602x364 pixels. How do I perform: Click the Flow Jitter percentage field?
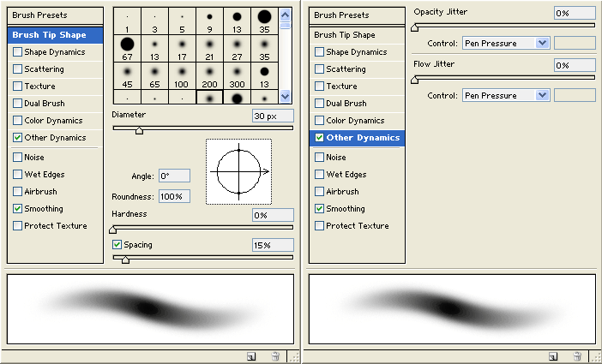575,65
